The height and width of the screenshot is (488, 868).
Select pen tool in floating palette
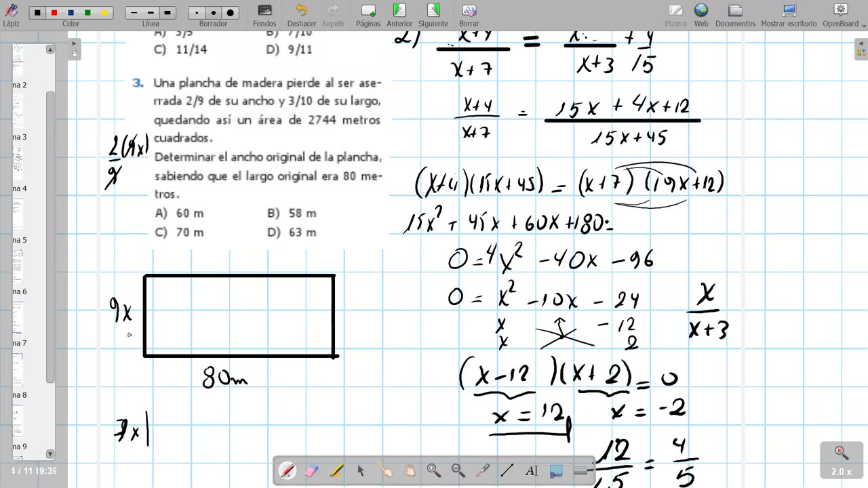pyautogui.click(x=288, y=470)
